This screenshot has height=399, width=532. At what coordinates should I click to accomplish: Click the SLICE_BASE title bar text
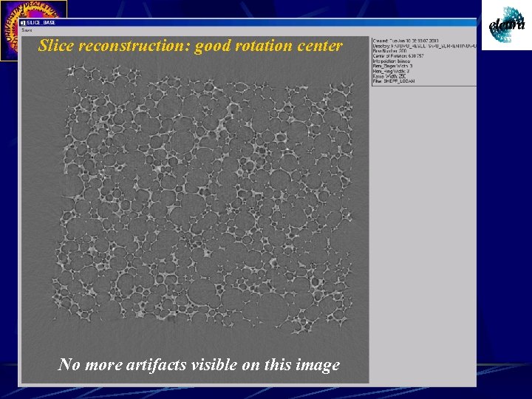pos(41,23)
